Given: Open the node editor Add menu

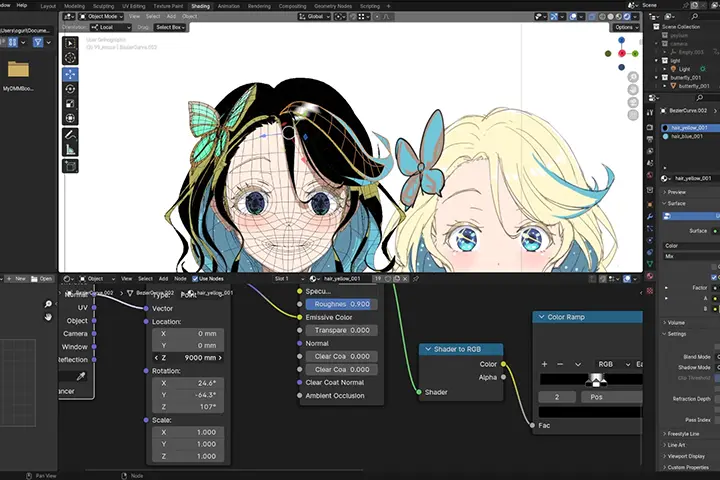Looking at the screenshot, I should point(163,279).
